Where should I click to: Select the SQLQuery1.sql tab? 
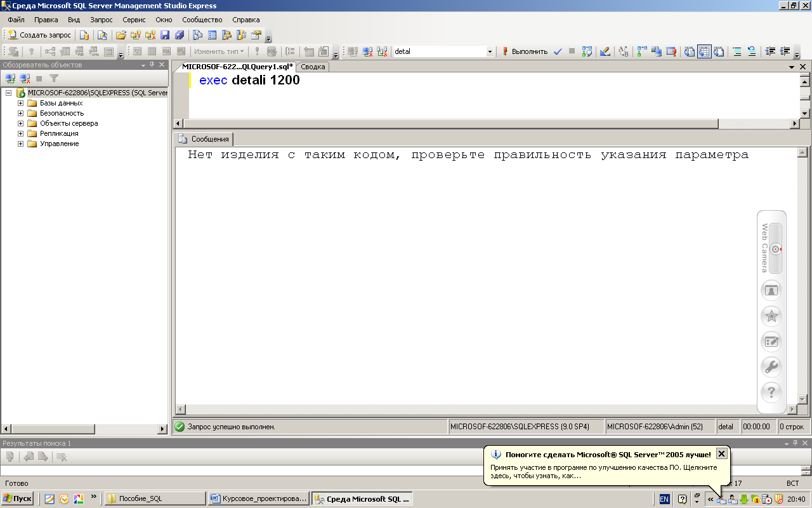[237, 66]
